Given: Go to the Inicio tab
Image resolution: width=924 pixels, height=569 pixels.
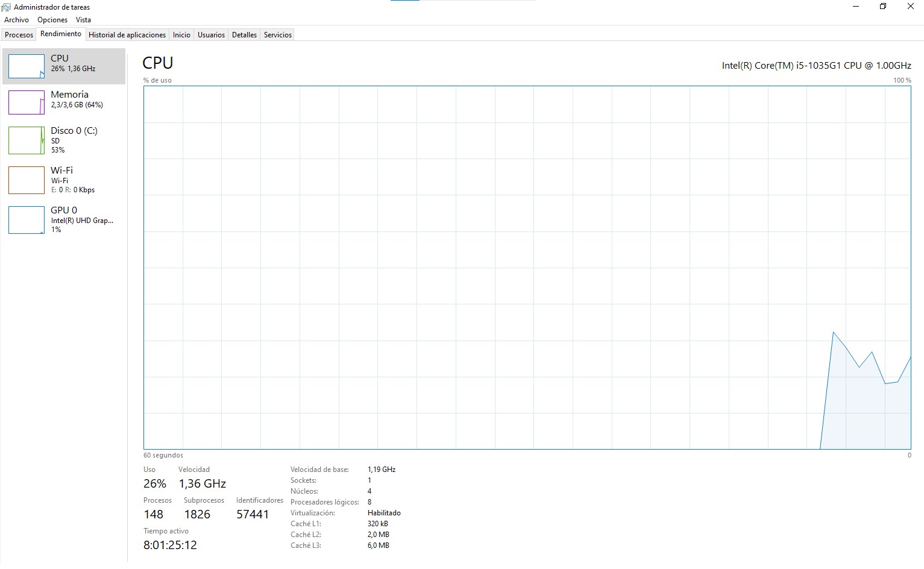Looking at the screenshot, I should click(x=181, y=35).
